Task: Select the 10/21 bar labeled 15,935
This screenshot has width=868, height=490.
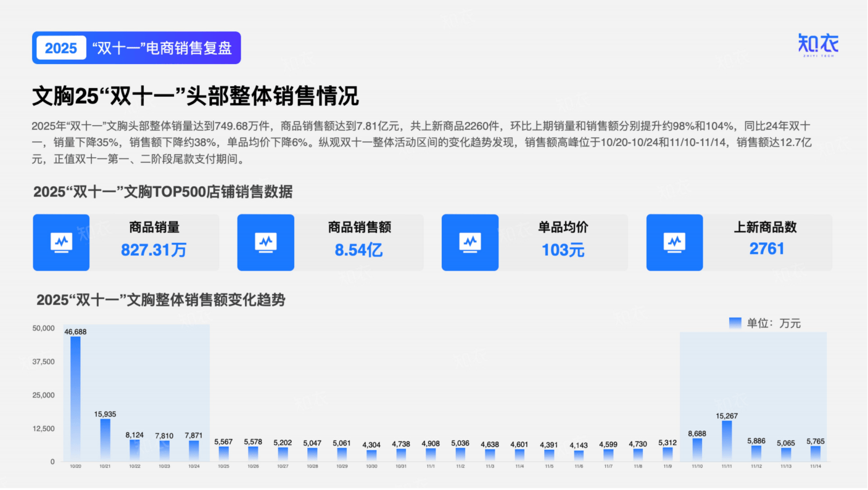Action: click(x=105, y=440)
